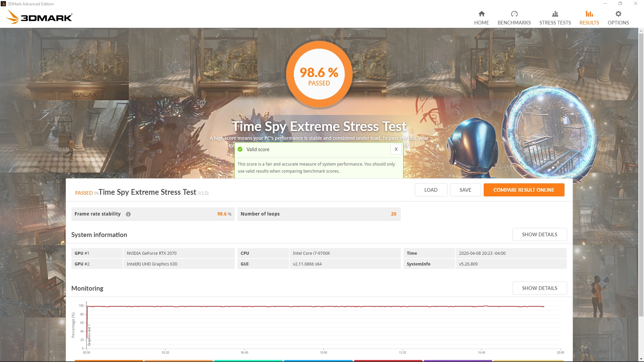644x362 pixels.
Task: Click the green Valid score checkmark icon
Action: (x=240, y=149)
